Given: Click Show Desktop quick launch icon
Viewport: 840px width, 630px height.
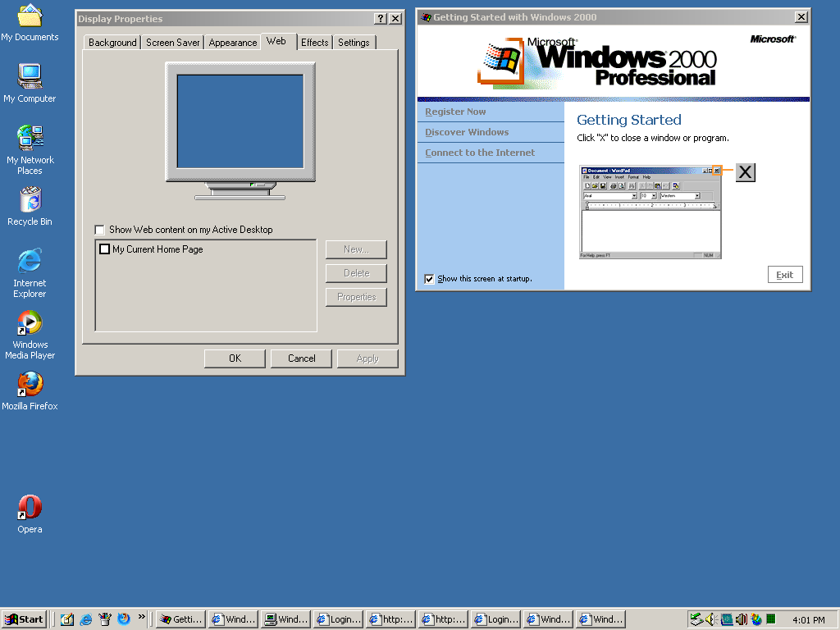Looking at the screenshot, I should coord(67,619).
